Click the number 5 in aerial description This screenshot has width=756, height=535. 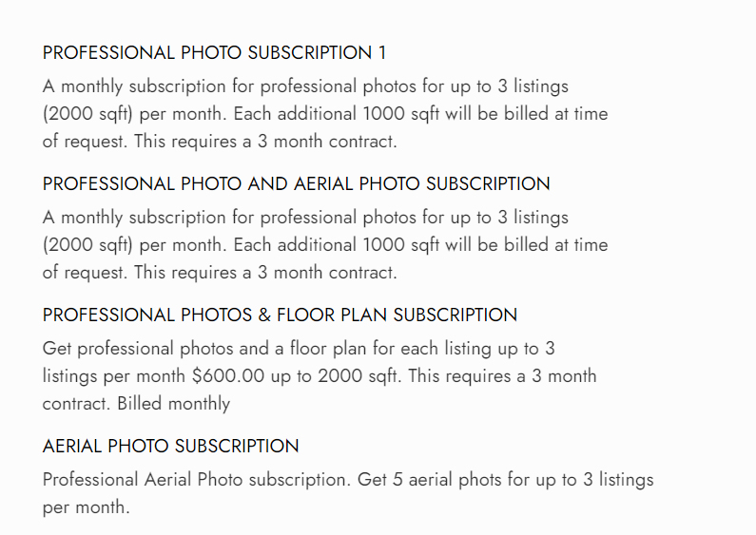pyautogui.click(x=397, y=480)
